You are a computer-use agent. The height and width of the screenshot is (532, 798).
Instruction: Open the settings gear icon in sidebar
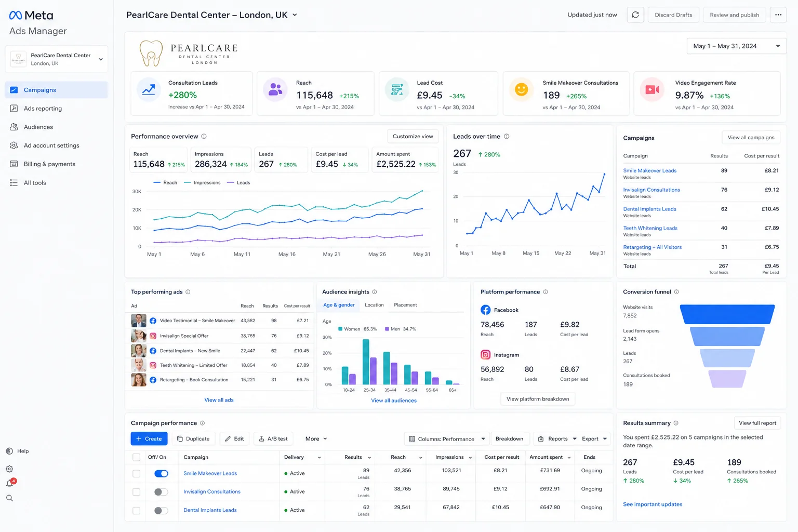point(9,469)
